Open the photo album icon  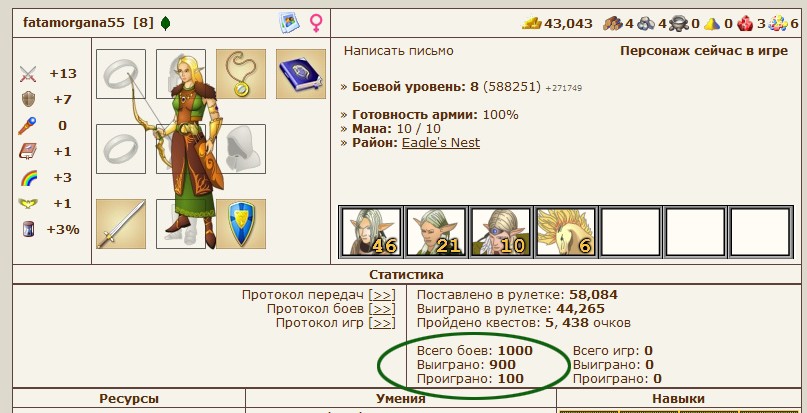(289, 23)
